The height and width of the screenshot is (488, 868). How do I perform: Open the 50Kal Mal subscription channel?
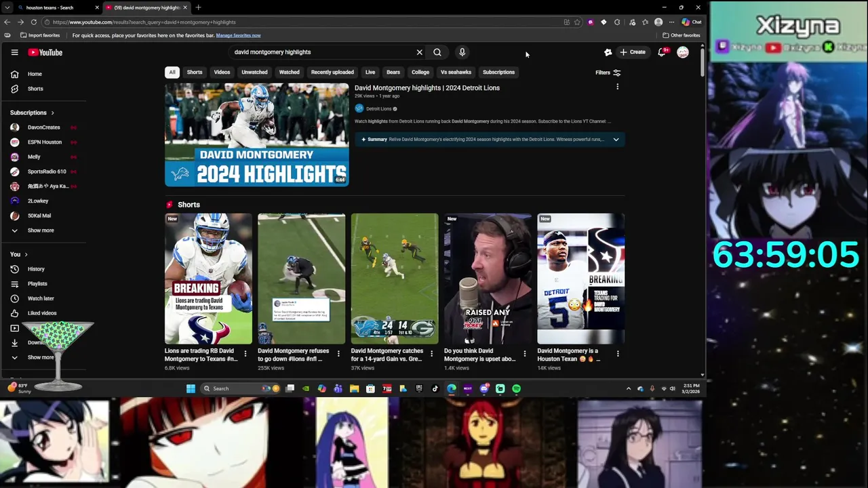39,216
